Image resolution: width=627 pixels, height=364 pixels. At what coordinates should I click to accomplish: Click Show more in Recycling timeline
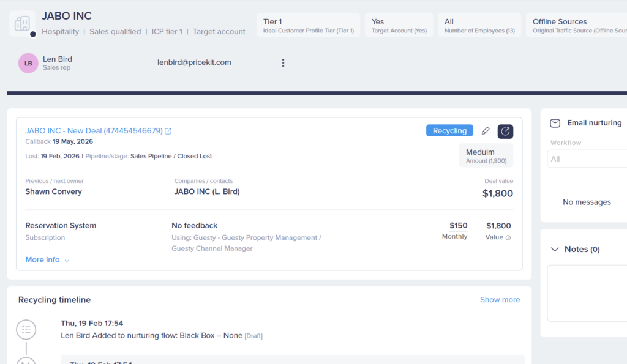pyautogui.click(x=500, y=300)
